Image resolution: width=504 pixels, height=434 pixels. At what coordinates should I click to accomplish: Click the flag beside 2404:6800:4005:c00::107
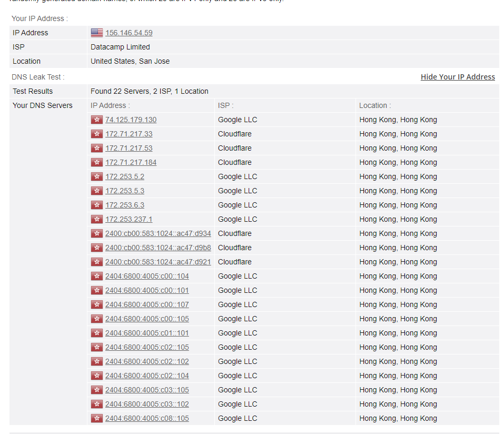tap(97, 304)
